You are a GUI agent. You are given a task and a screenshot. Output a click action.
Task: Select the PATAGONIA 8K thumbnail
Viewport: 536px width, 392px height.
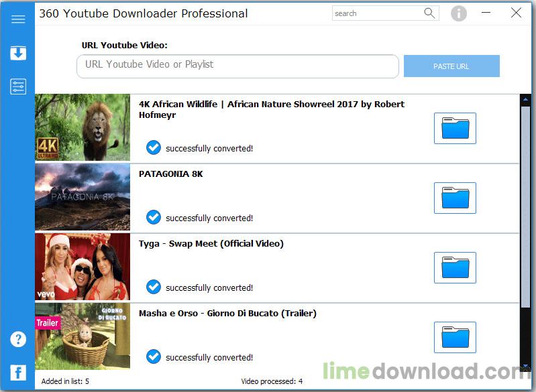(83, 198)
